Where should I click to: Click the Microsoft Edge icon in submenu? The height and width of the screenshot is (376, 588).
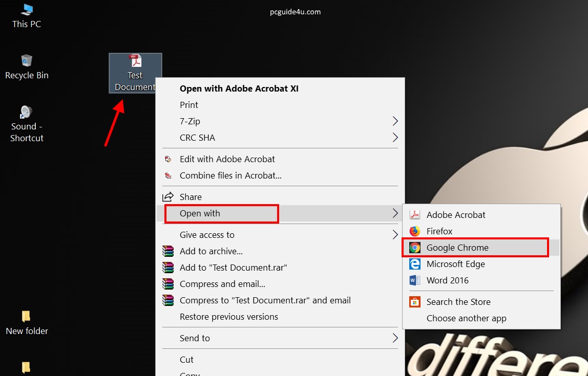point(415,264)
